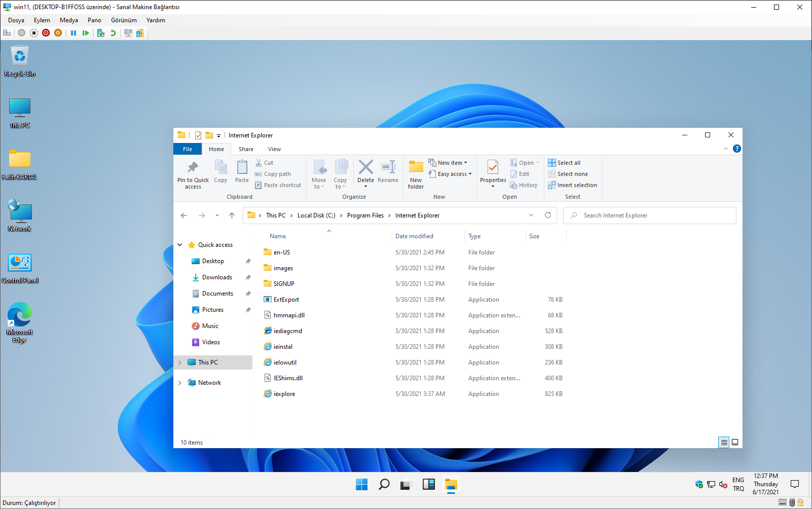Screen dimensions: 812x509
Task: Expand the This PC tree node
Action: [x=180, y=362]
